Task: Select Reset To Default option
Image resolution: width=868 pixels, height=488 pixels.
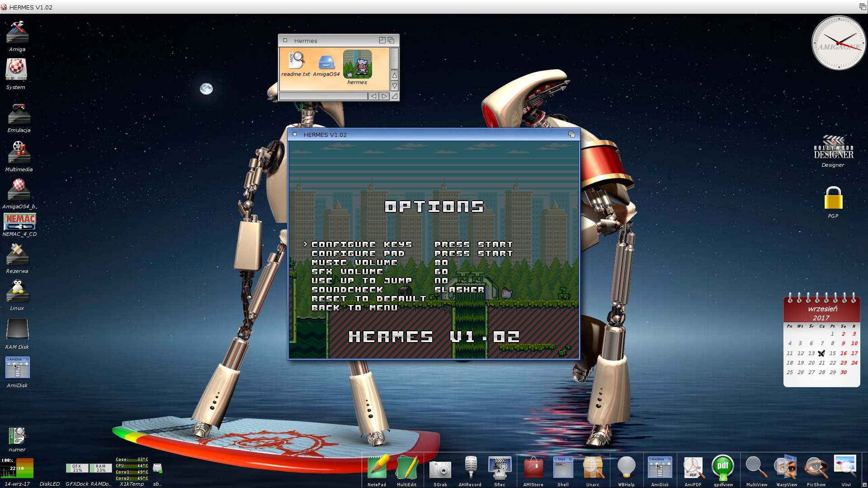Action: (x=369, y=299)
